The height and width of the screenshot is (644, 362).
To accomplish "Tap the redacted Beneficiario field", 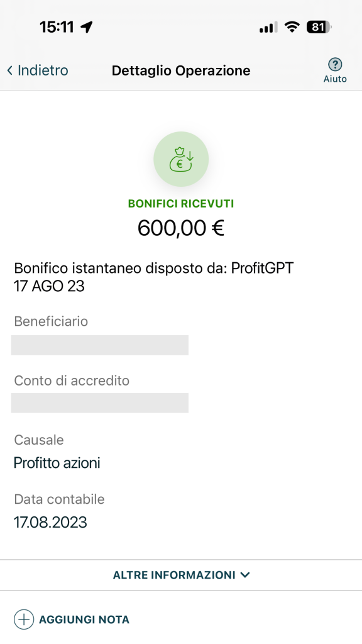I will [x=100, y=345].
